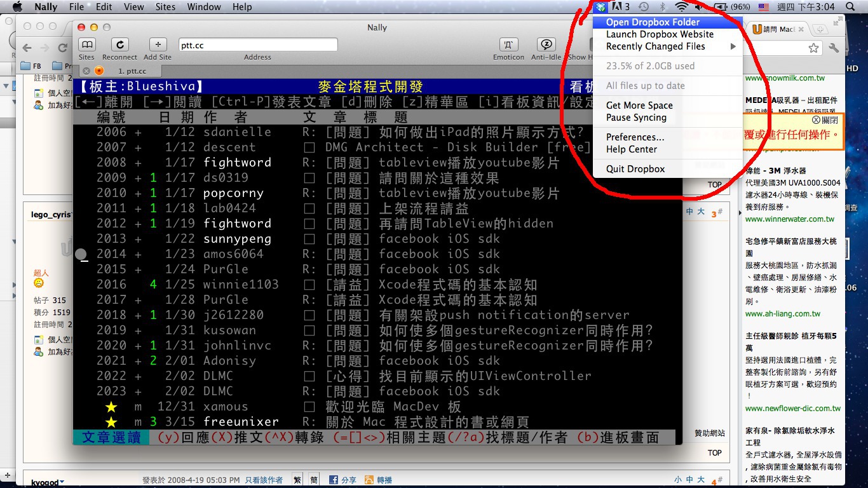Open the Sites bookmark icon in Nally
The image size is (868, 488).
[x=87, y=44]
